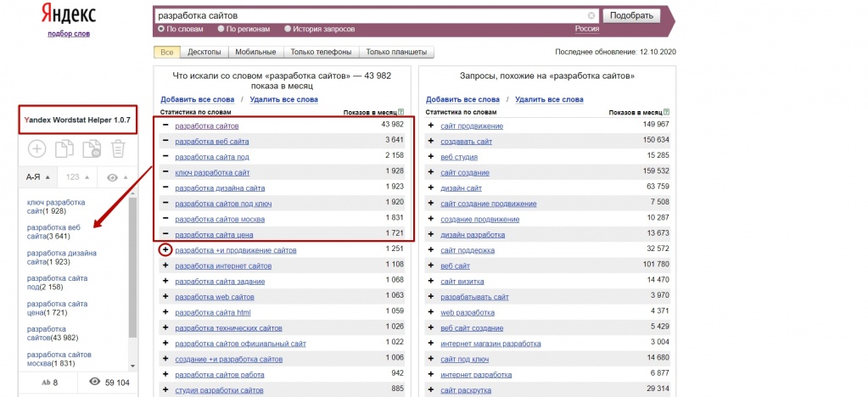The width and height of the screenshot is (868, 397).
Task: Select the 'По регионам' radio button
Action: pos(221,29)
